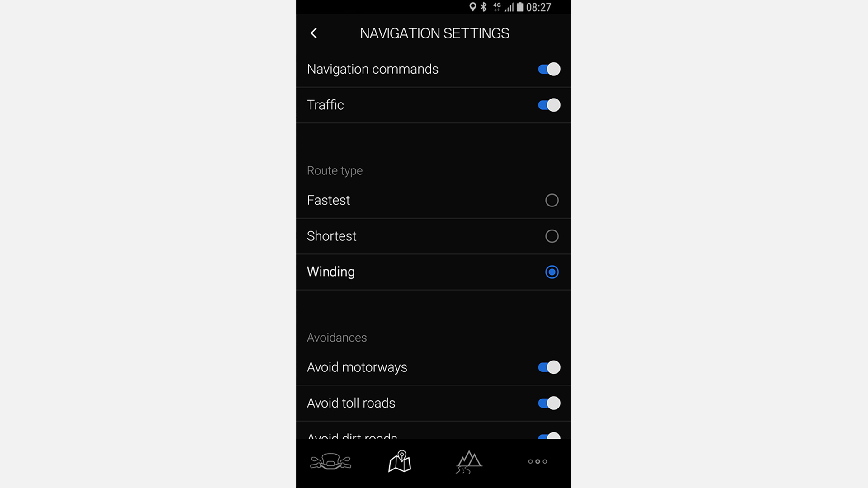This screenshot has height=488, width=868.
Task: Enable the Avoid motorways toggle
Action: [548, 366]
